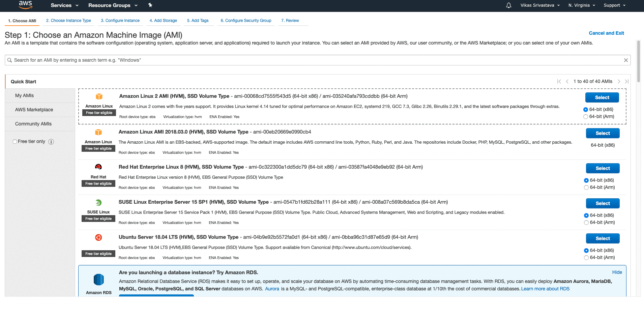This screenshot has height=316, width=644.
Task: Choose 64-bit (x86) for SUSE Linux
Action: 586,216
